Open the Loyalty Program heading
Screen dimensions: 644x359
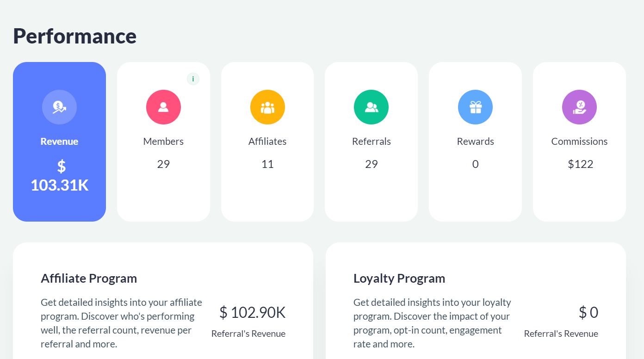(x=399, y=279)
